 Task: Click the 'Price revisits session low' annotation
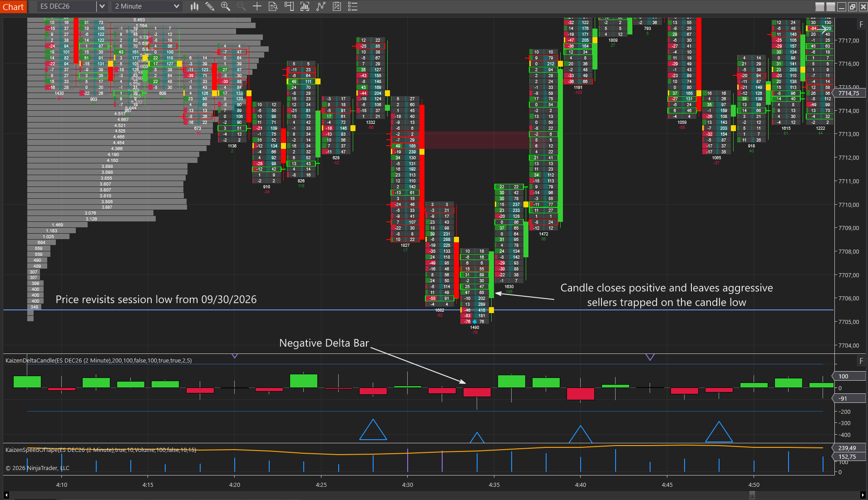156,299
